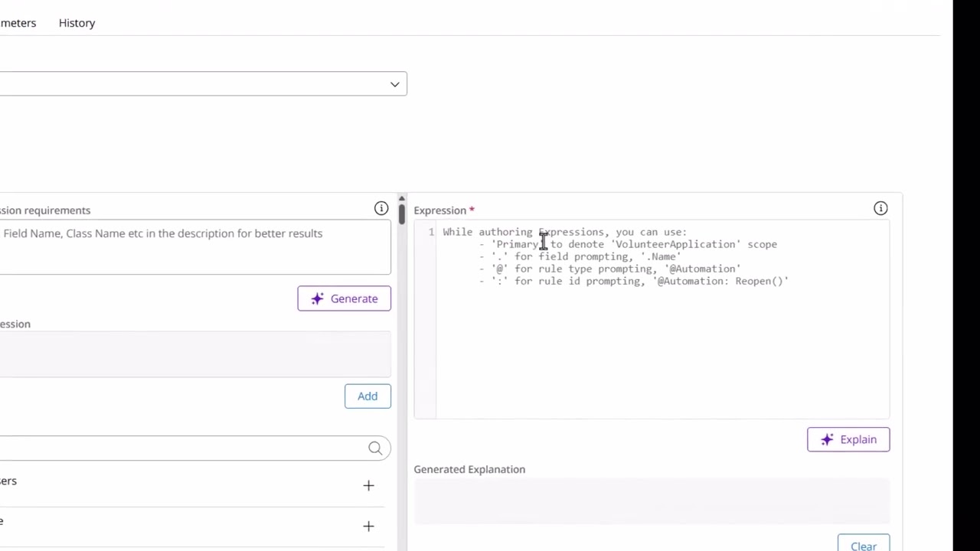Click the Add button
Viewport: 980px width, 551px height.
[367, 396]
